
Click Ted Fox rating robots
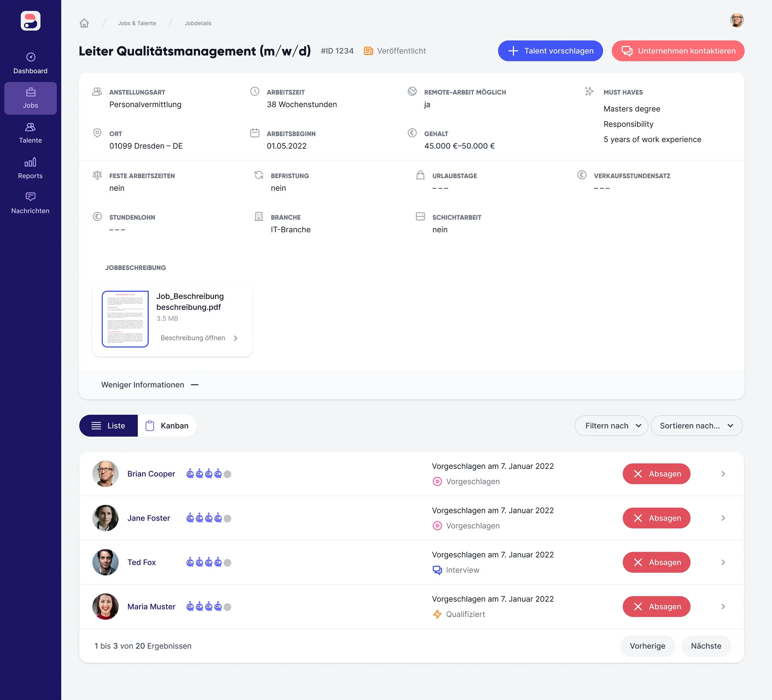(x=208, y=562)
